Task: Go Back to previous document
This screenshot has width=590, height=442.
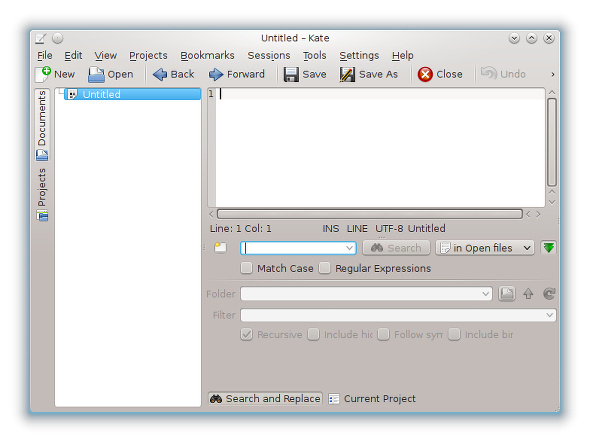Action: pos(173,74)
